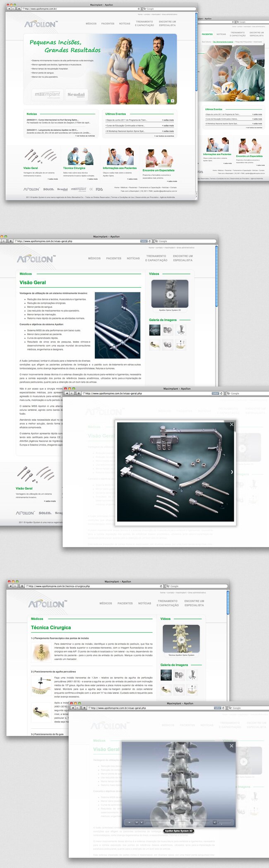Play the Apollon Spine System 3D video thumbnail in the Visão Geral window
This screenshot has width=269, height=868.
[170, 295]
